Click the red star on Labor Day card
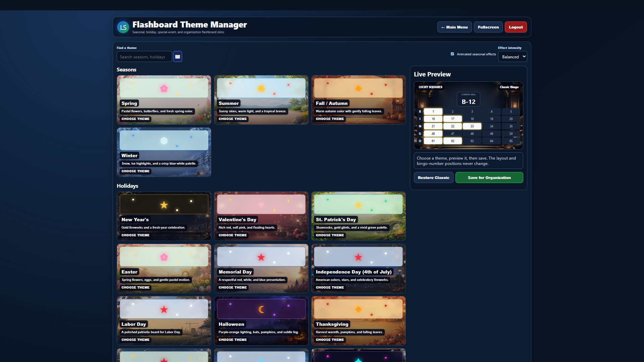This screenshot has width=644, height=362. (164, 309)
